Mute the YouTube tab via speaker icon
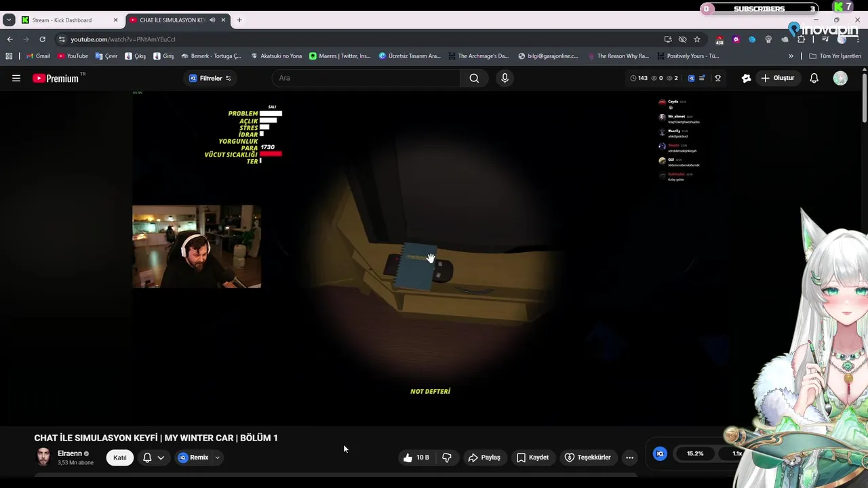 [x=212, y=20]
